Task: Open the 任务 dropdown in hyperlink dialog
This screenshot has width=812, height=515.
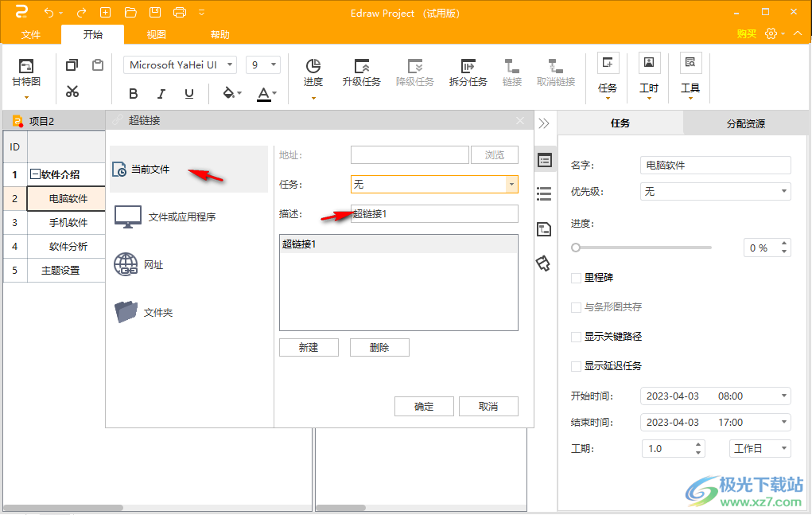Action: tap(511, 185)
